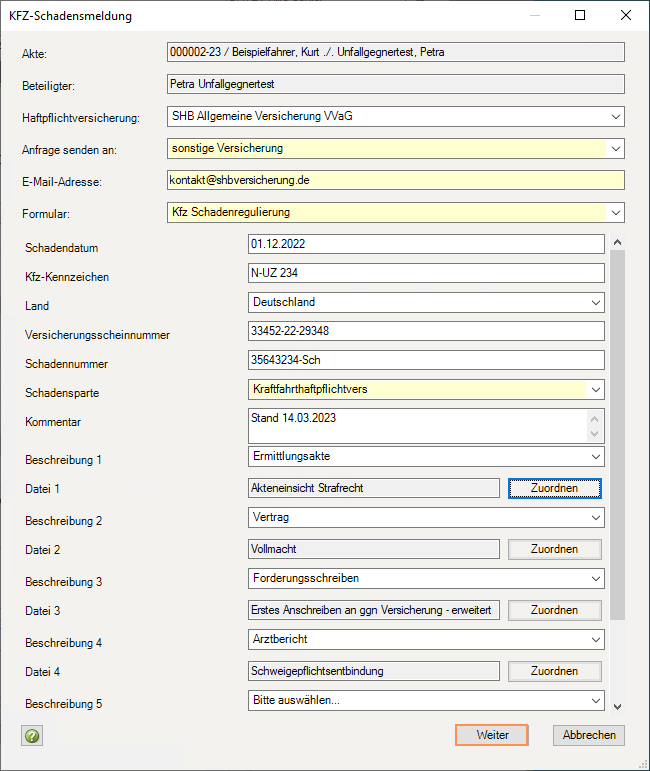
Task: Click the Kfz-Kennzeichen field
Action: point(426,273)
